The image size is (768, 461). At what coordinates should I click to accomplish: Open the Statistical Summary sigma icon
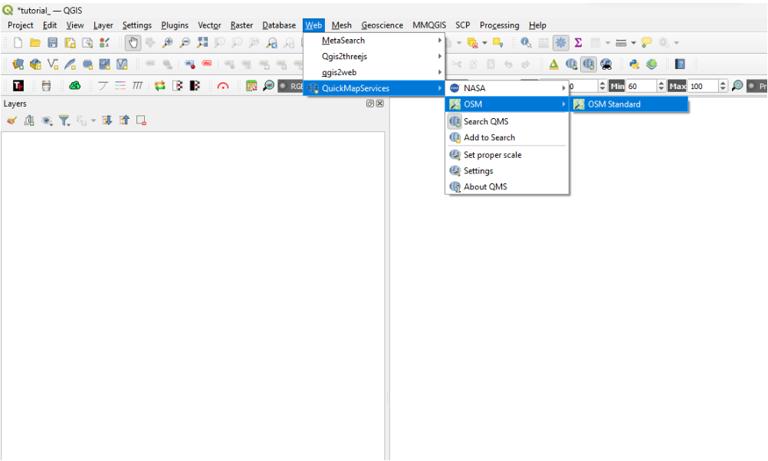tap(578, 43)
